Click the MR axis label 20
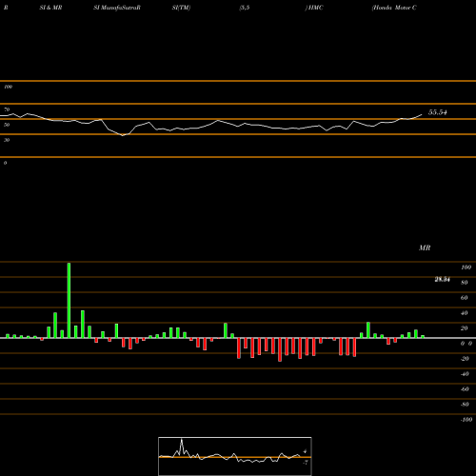 (465, 328)
